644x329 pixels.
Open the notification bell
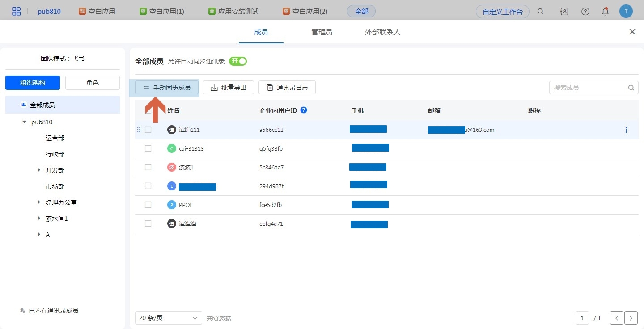(x=605, y=12)
